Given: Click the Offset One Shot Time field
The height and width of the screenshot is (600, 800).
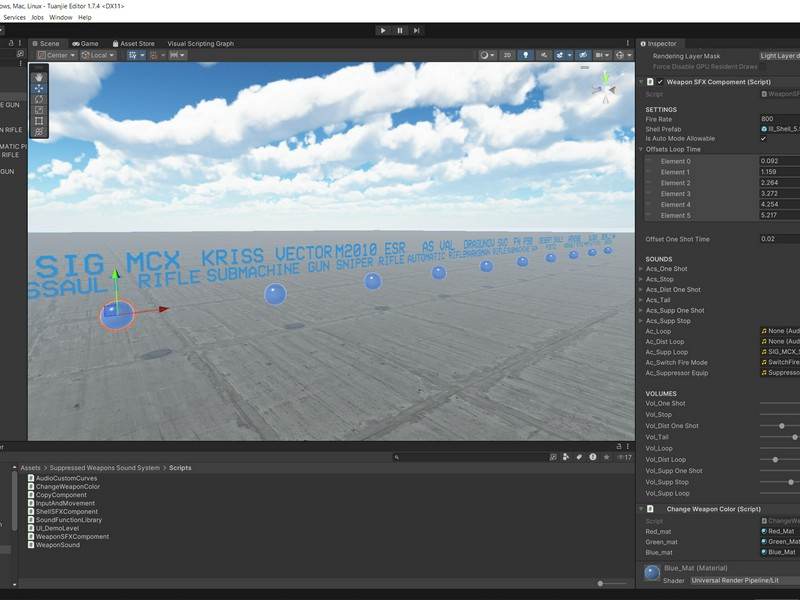Looking at the screenshot, I should [780, 239].
